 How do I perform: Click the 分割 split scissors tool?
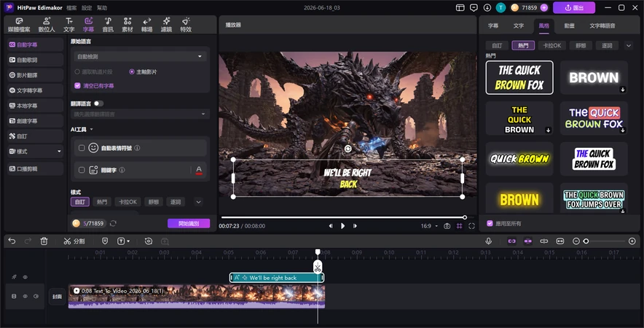(74, 241)
